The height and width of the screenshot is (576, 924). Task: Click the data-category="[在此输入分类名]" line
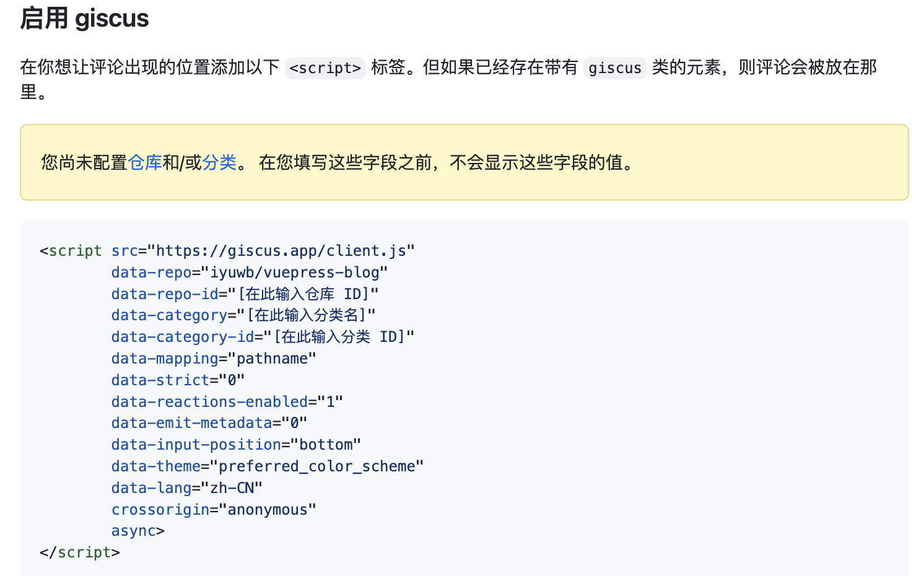click(x=243, y=315)
